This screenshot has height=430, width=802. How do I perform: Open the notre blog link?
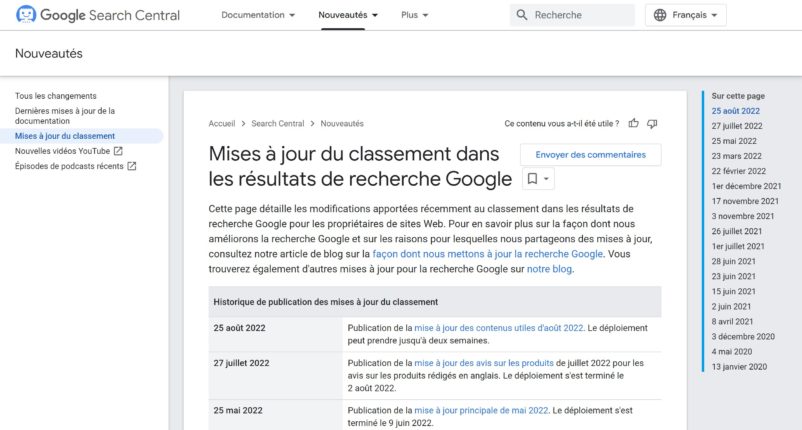[x=549, y=269]
